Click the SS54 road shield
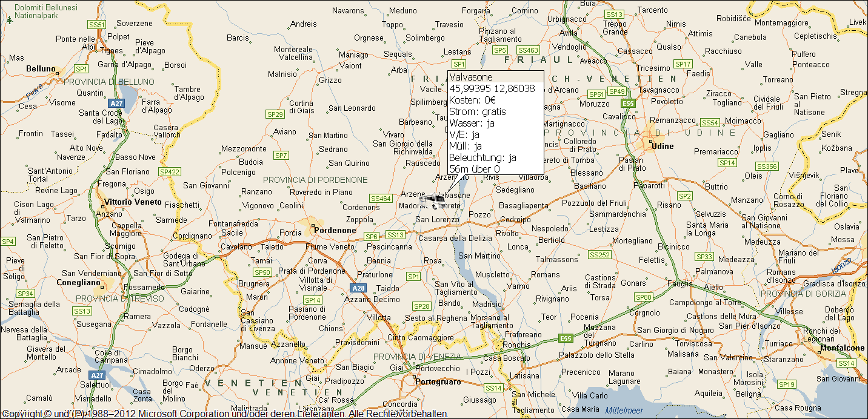Viewport: 868px width, 419px height. [710, 123]
